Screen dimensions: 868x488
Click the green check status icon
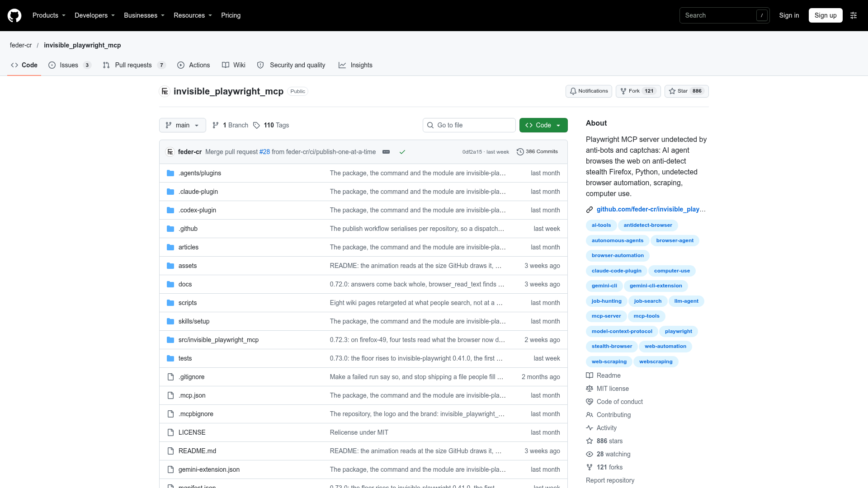(402, 152)
